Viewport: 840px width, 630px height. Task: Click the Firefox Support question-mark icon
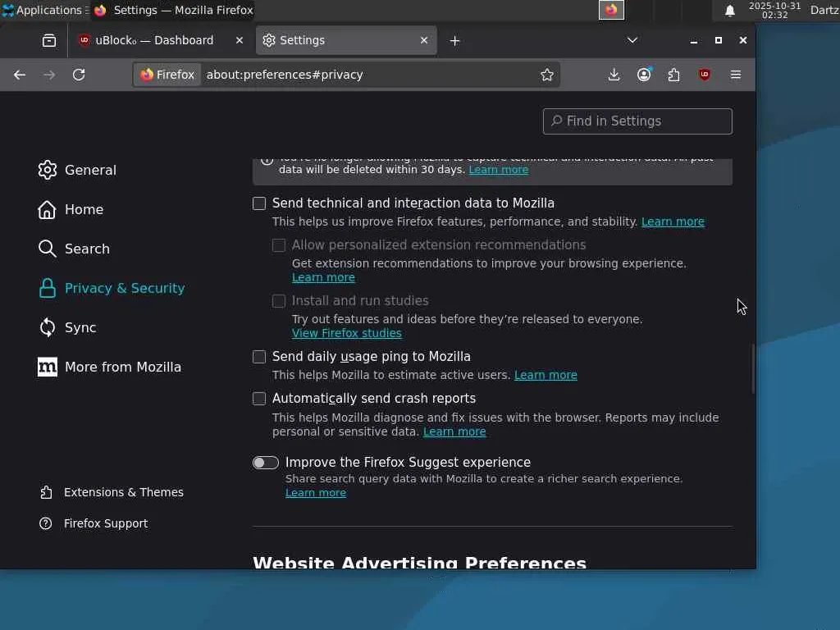tap(46, 523)
